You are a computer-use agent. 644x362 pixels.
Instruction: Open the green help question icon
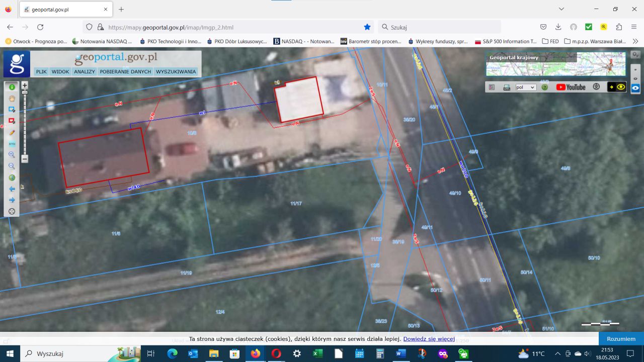[544, 87]
